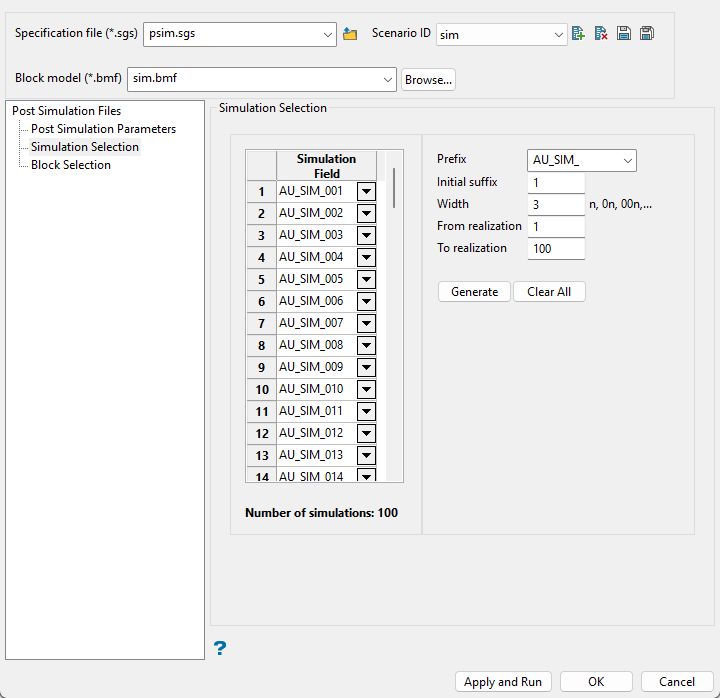Open dropdown arrow for AU_SIM_007 row
This screenshot has width=720, height=698.
click(x=366, y=323)
